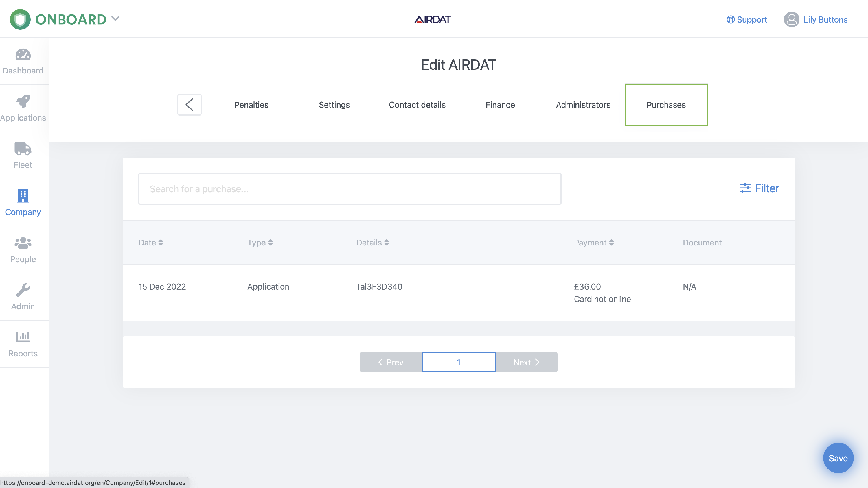Viewport: 868px width, 488px height.
Task: Open the Reports chart icon
Action: [x=23, y=343]
